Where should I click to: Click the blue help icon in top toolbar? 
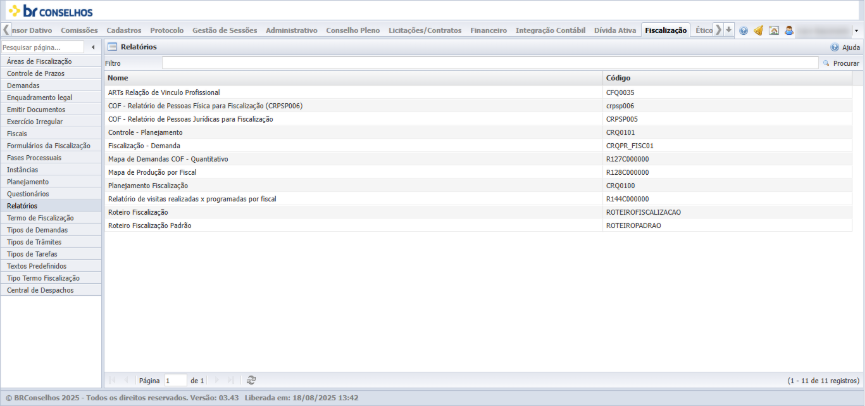coord(743,31)
